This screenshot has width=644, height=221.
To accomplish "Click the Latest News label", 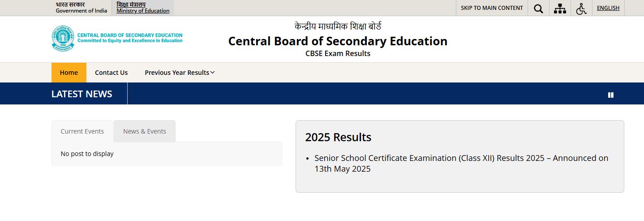I will [x=82, y=94].
